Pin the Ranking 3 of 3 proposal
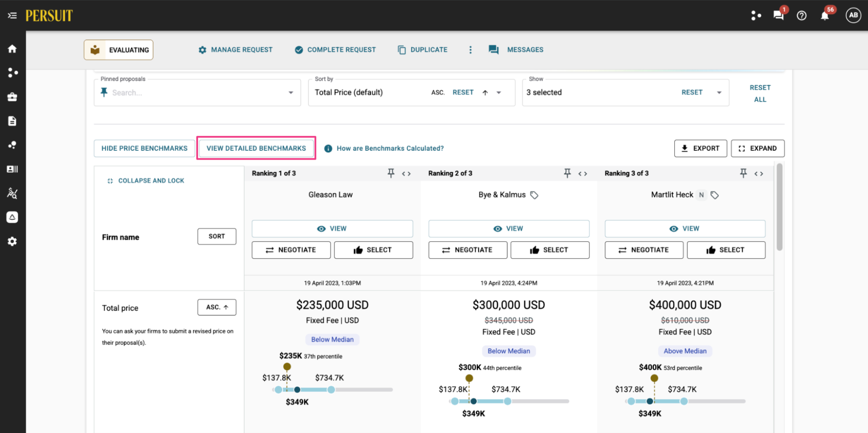Image resolution: width=868 pixels, height=433 pixels. pos(743,173)
